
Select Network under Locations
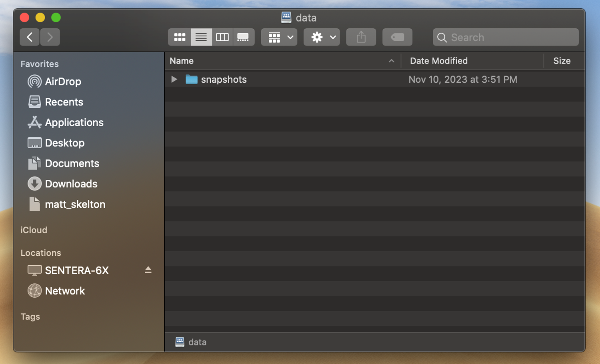point(65,291)
